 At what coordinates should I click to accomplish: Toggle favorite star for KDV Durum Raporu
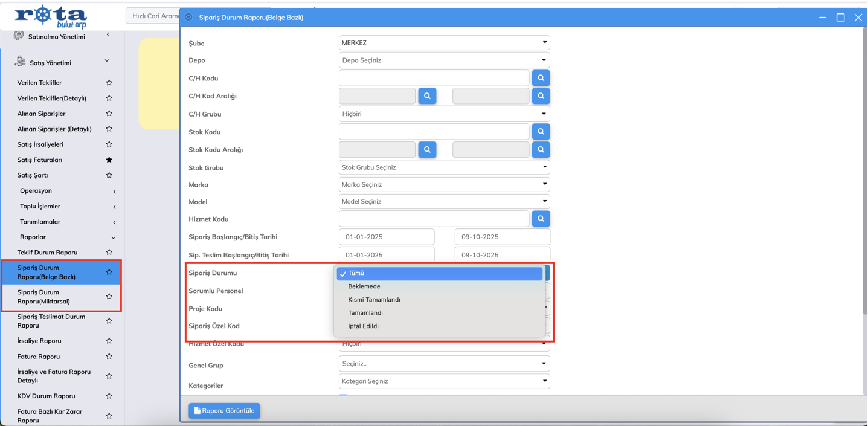[x=109, y=396]
